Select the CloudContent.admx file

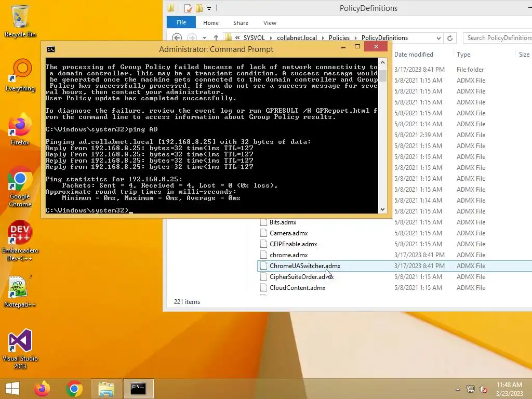click(297, 287)
